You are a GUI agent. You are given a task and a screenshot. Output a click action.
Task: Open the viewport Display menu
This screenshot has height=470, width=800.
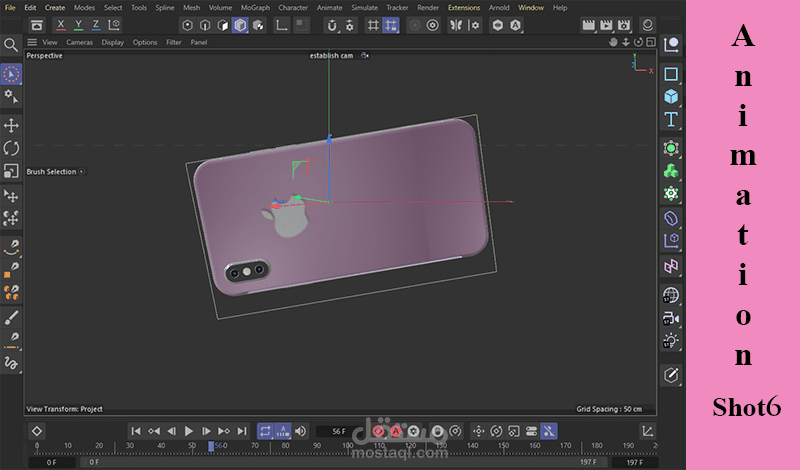point(113,42)
